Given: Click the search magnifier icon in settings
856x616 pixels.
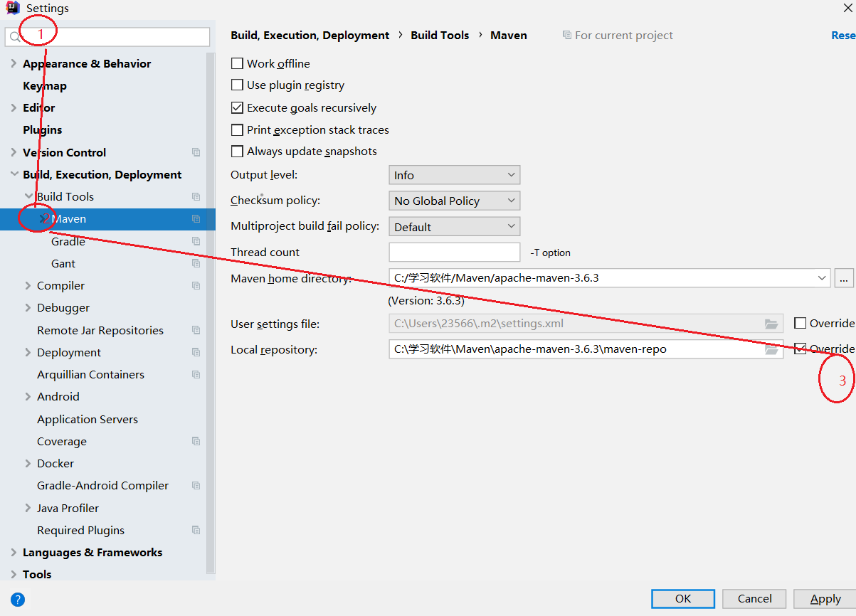Looking at the screenshot, I should coord(15,37).
